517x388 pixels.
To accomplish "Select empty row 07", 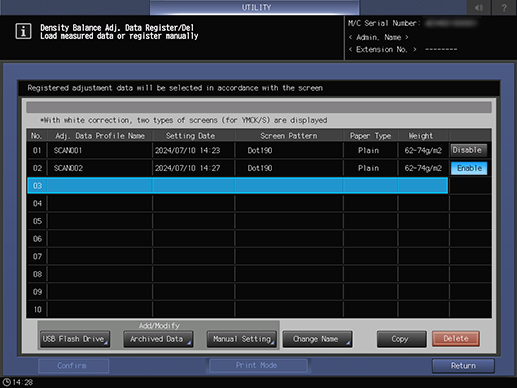I will coord(237,256).
